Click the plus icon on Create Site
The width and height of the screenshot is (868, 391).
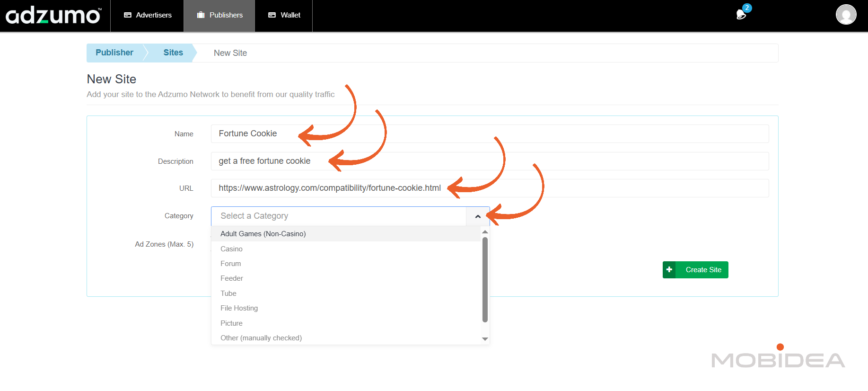(669, 270)
